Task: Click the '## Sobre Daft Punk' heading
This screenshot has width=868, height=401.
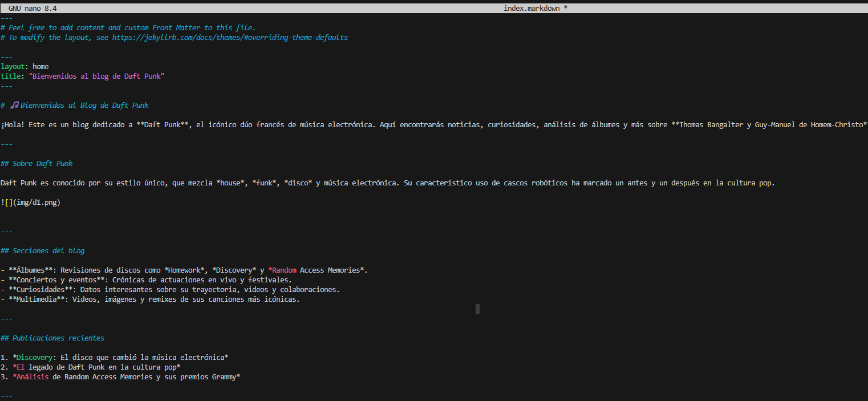Action: (37, 164)
